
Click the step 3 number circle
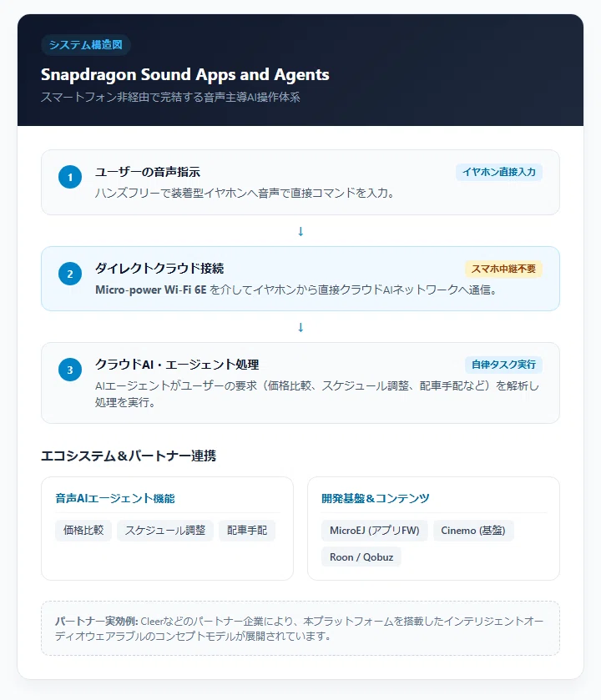tap(70, 370)
